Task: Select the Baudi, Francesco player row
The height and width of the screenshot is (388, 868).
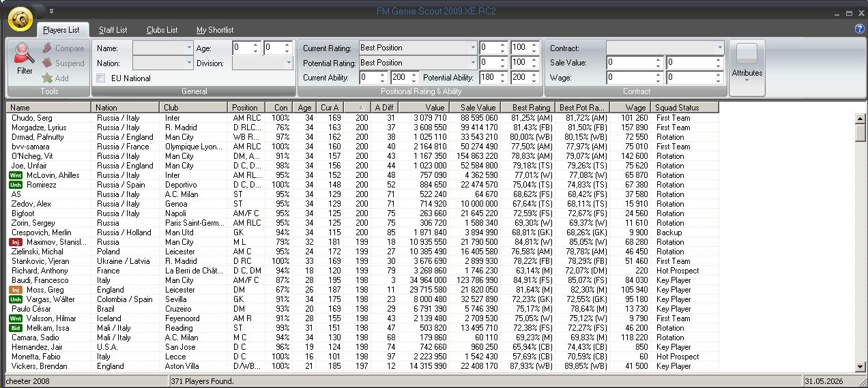Action: 41,280
